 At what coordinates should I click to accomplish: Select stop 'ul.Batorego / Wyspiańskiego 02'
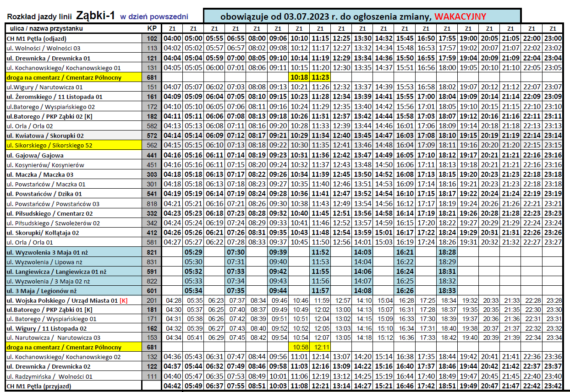point(50,106)
